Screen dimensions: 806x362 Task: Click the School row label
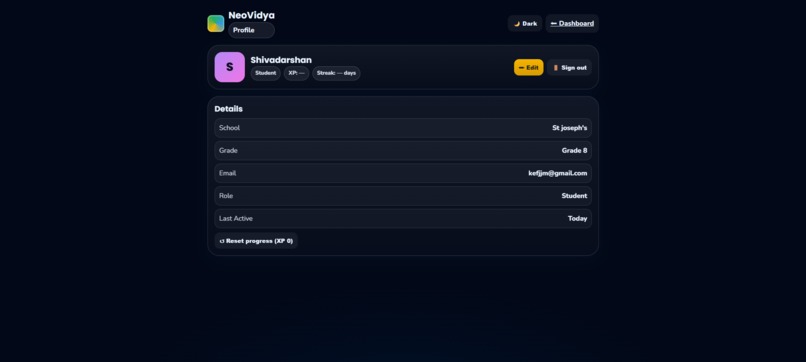(229, 128)
